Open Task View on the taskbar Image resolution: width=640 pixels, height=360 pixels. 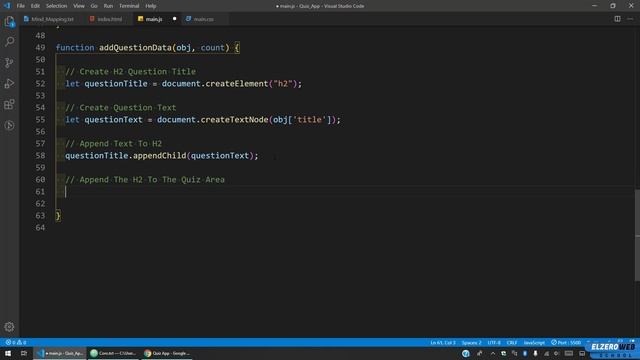click(24, 353)
